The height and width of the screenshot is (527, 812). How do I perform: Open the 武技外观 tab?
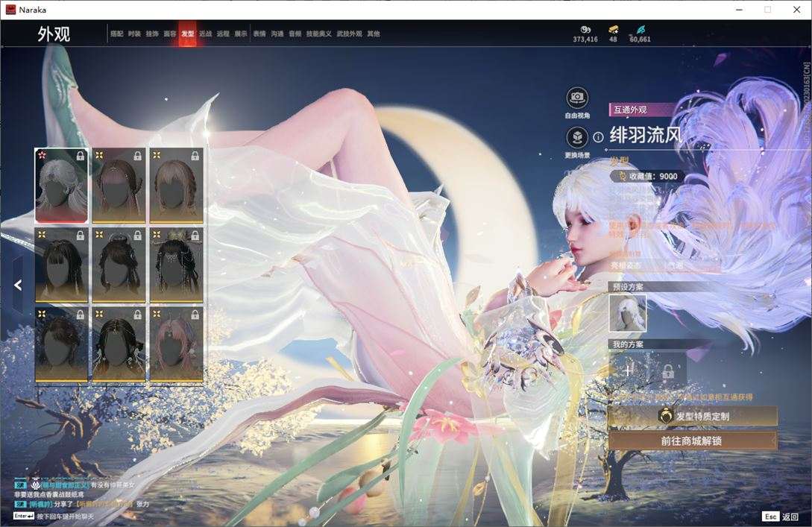[350, 34]
